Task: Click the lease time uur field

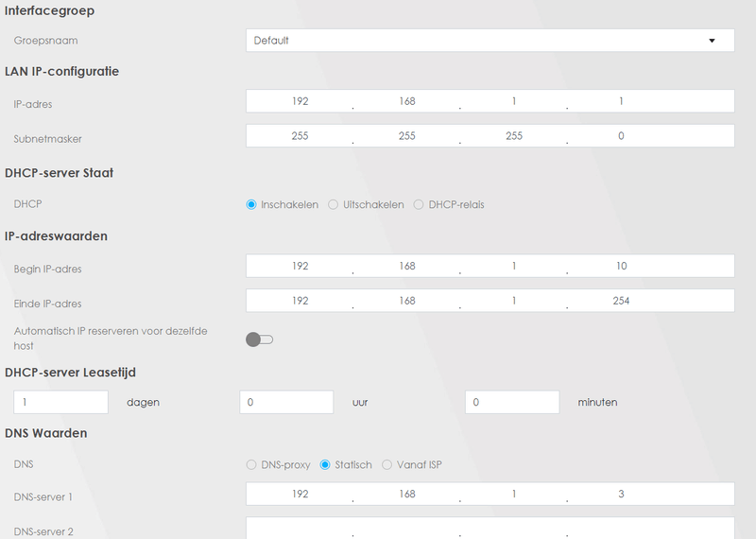Action: click(286, 402)
